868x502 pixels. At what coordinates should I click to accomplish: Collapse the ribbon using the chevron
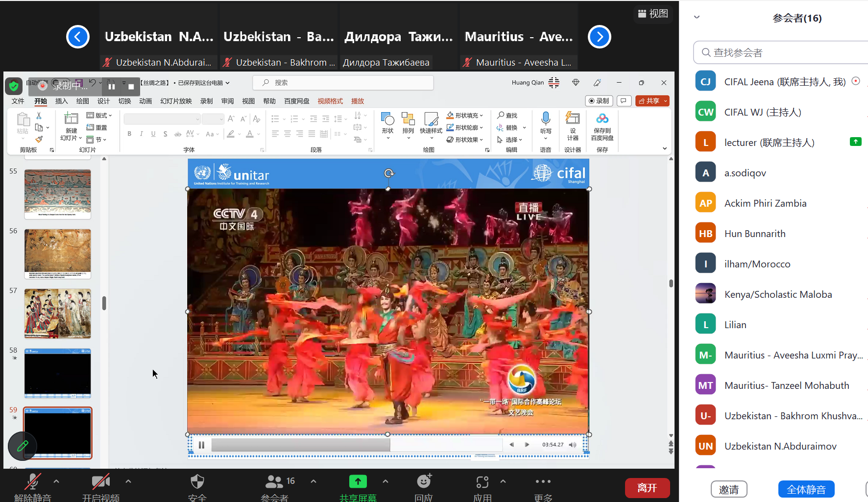[x=665, y=148]
